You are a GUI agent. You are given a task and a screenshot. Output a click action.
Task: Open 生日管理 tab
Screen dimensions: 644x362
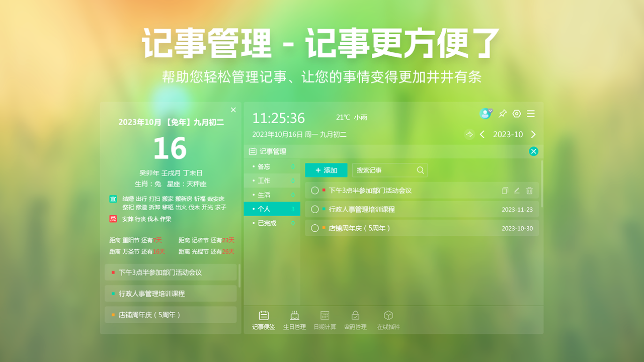point(294,320)
